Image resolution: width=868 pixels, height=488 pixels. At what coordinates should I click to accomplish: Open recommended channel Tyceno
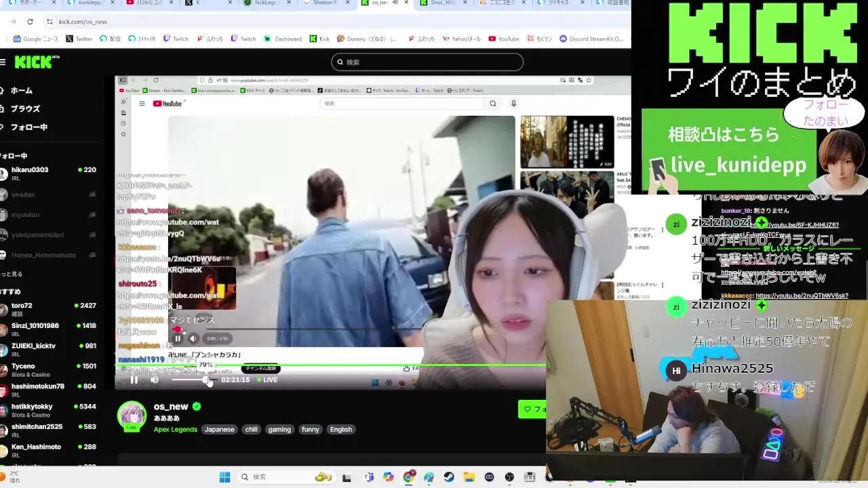click(49, 370)
